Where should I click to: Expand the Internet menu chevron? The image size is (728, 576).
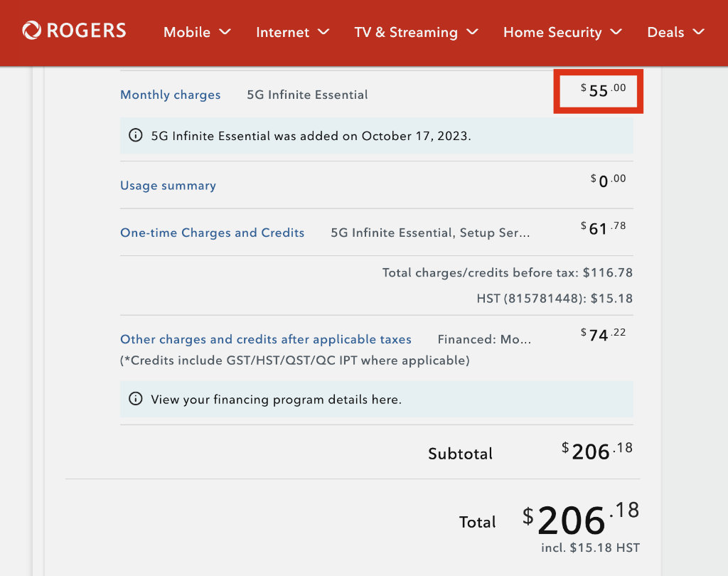[323, 32]
